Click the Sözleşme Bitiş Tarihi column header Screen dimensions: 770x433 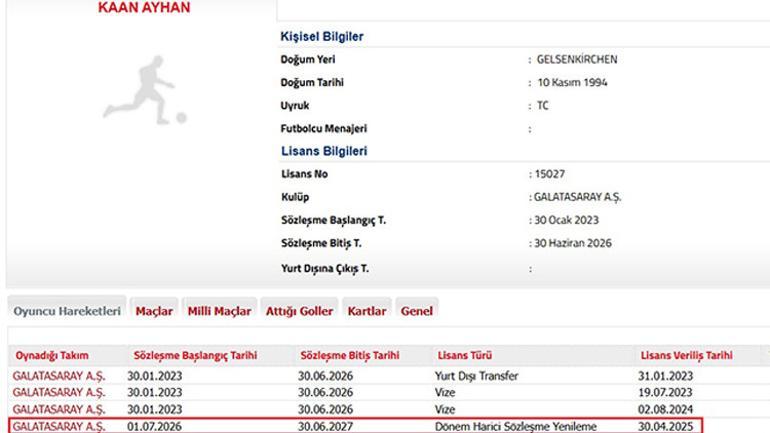click(350, 355)
